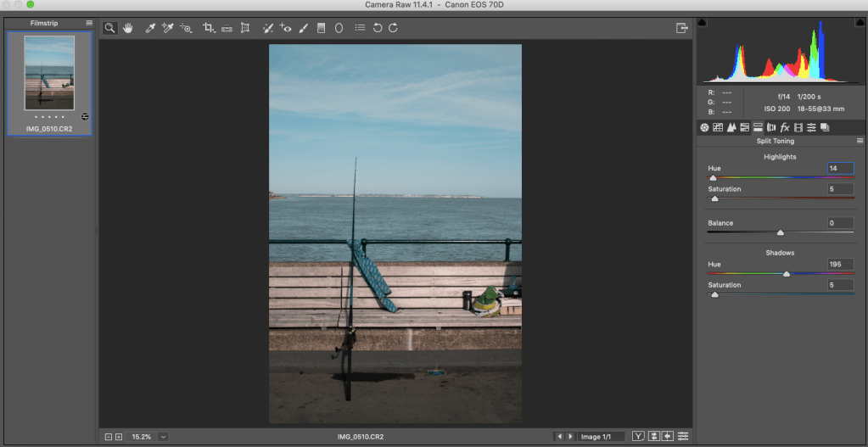Select the Hand tool

(x=129, y=28)
